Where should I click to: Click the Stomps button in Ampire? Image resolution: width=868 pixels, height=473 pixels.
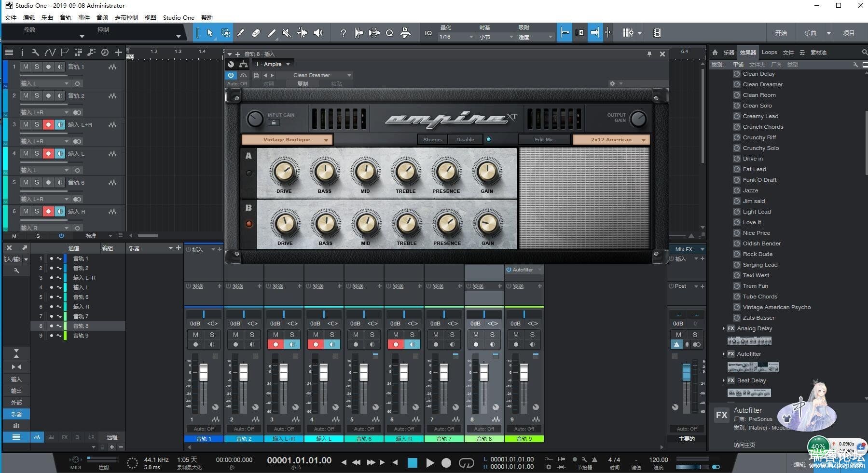(432, 139)
